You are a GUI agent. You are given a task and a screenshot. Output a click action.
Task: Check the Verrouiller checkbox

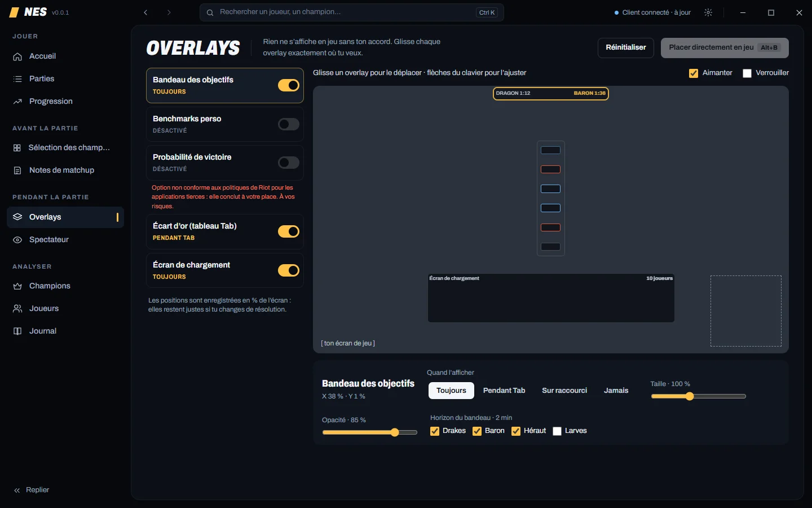point(747,73)
